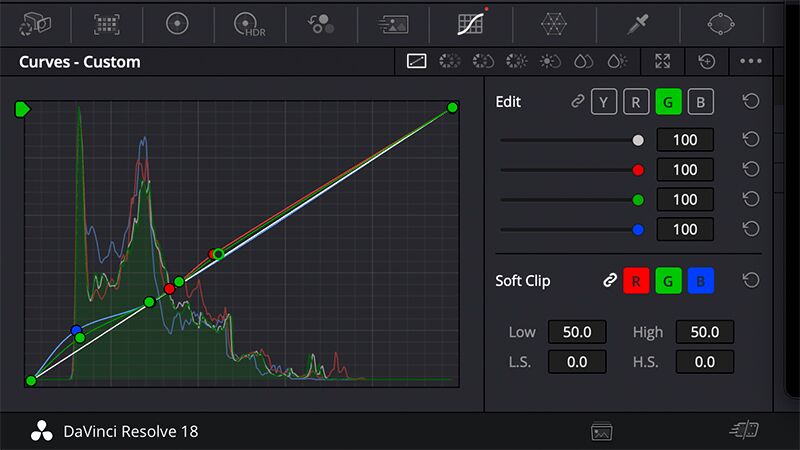Open the HDR color wheels palette
Screen dimensions: 800x450
[x=247, y=22]
